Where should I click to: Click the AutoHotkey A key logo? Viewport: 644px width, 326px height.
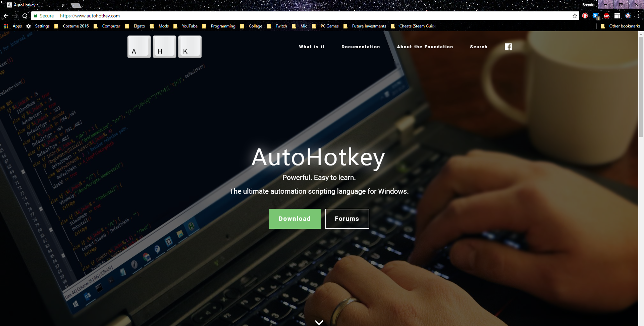pyautogui.click(x=139, y=47)
